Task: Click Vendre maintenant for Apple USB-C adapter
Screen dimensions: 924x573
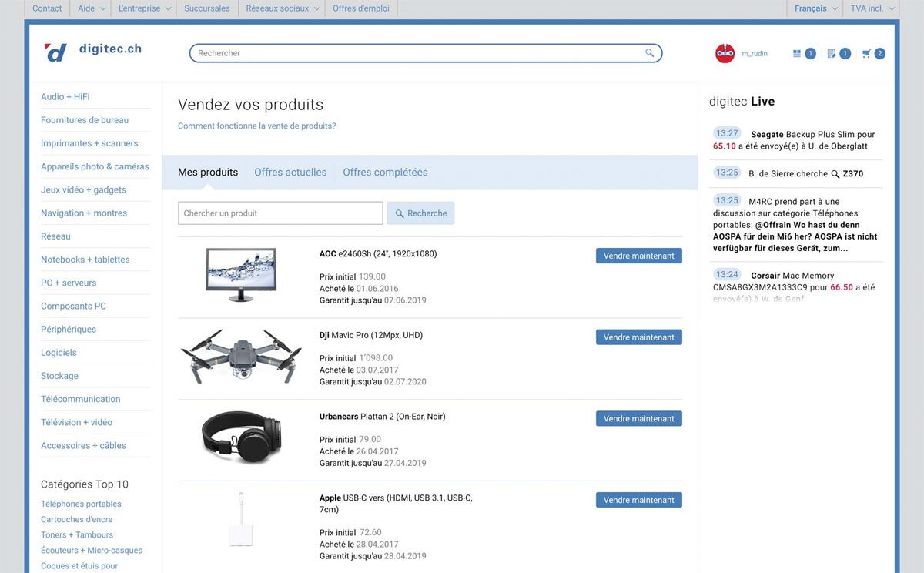Action: (x=639, y=500)
